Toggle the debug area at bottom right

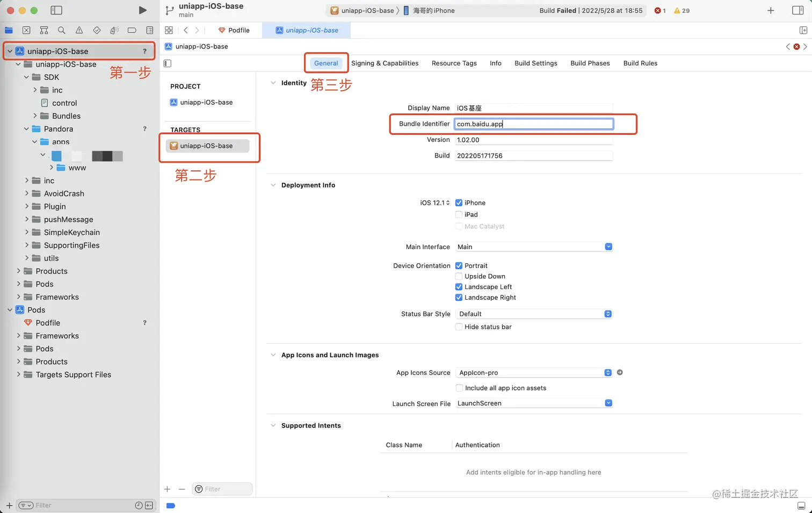tap(801, 505)
